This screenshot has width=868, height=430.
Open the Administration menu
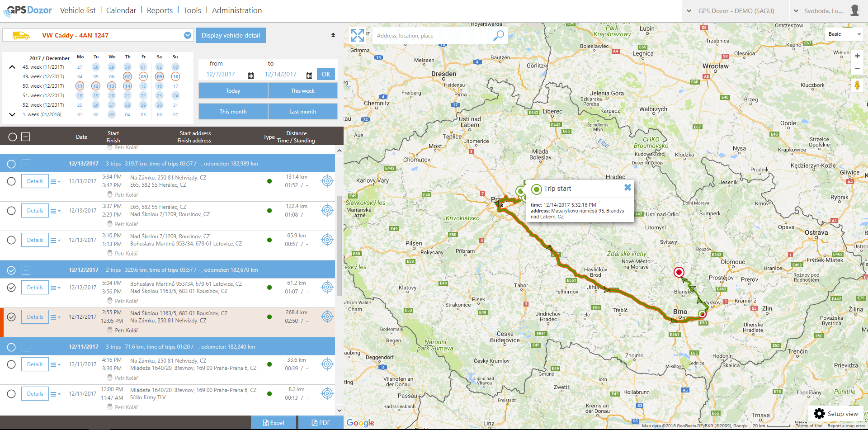pos(236,10)
